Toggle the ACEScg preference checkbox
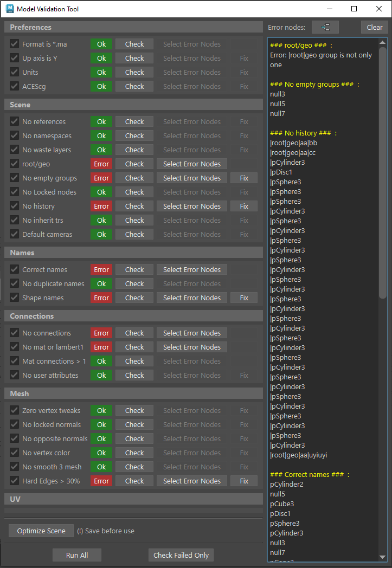This screenshot has width=392, height=568. (14, 87)
